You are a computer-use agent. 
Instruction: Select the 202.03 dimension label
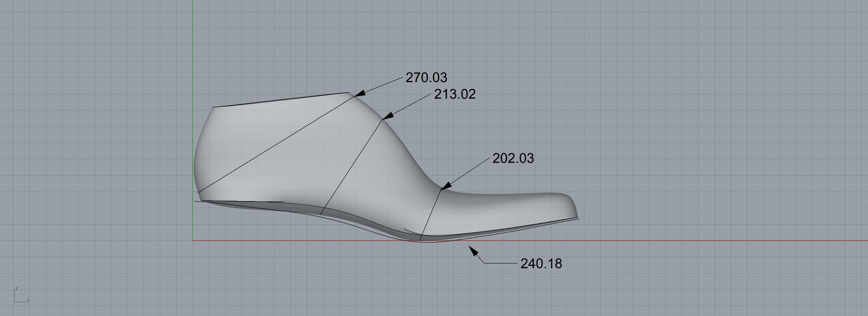click(x=513, y=158)
